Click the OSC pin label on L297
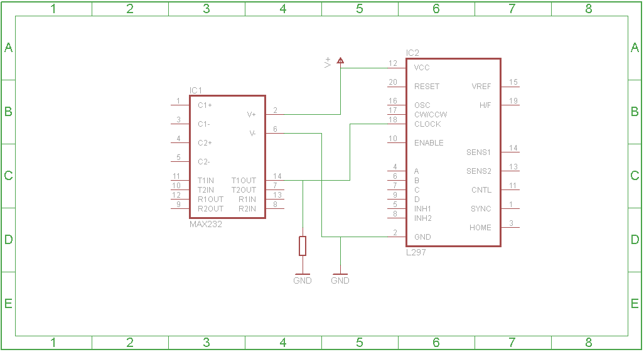Image resolution: width=644 pixels, height=352 pixels. click(x=422, y=105)
